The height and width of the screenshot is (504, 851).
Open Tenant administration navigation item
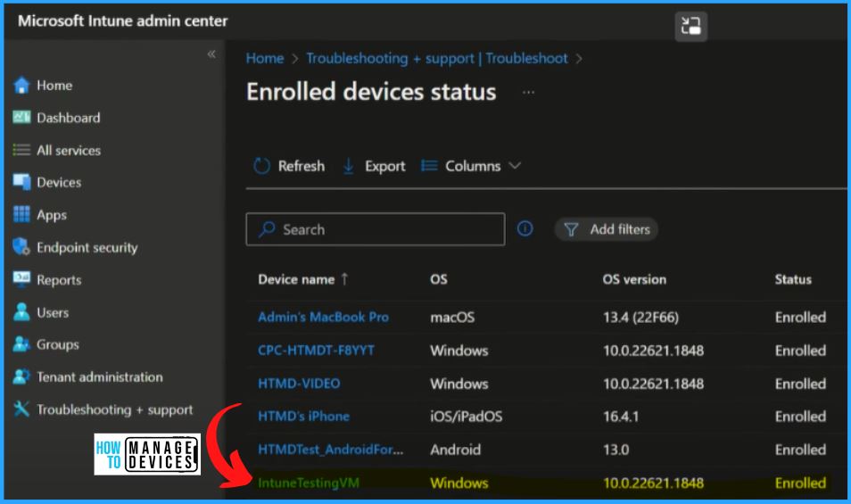click(99, 377)
